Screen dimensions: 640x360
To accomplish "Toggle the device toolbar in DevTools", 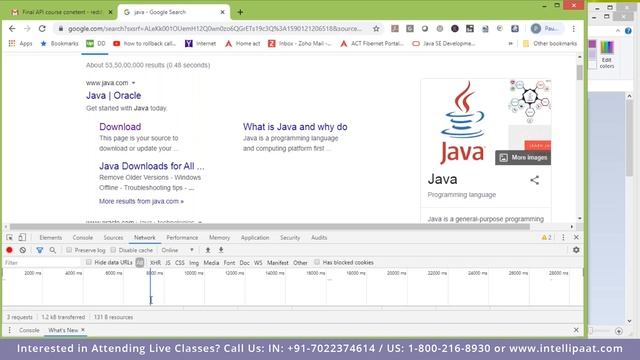I will pyautogui.click(x=22, y=237).
